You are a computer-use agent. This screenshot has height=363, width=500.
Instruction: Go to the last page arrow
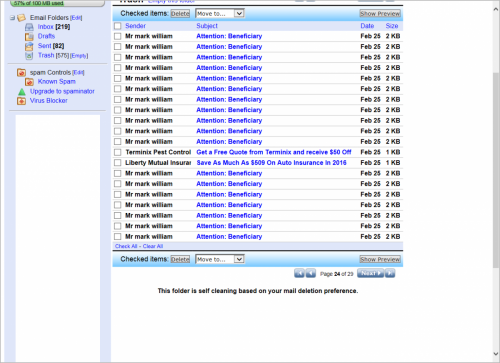point(390,273)
